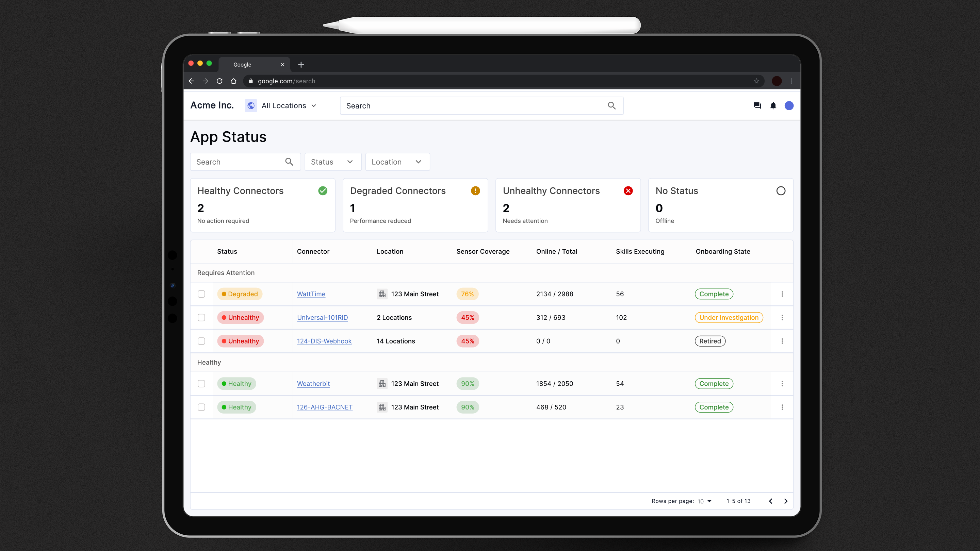
Task: Open row menu for Weatherbit
Action: (782, 384)
